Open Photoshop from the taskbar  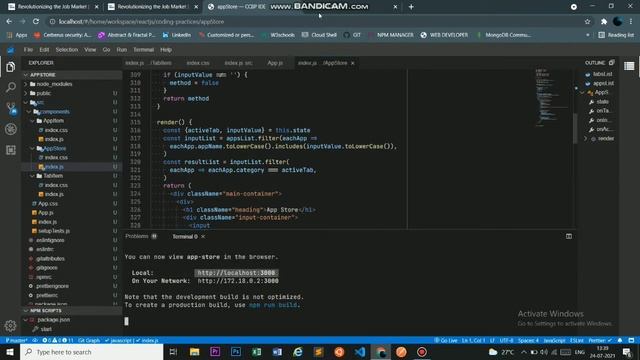(236, 352)
